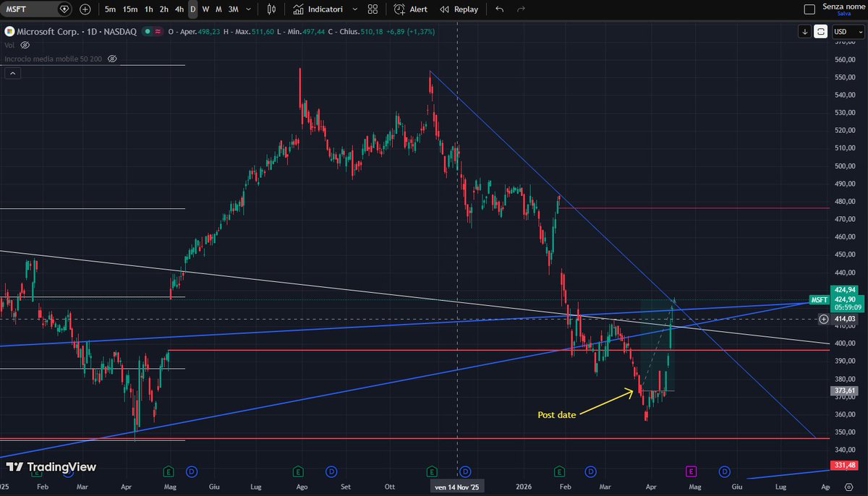The height and width of the screenshot is (496, 868).
Task: Toggle Vol indicator visibility eye
Action: coord(25,45)
